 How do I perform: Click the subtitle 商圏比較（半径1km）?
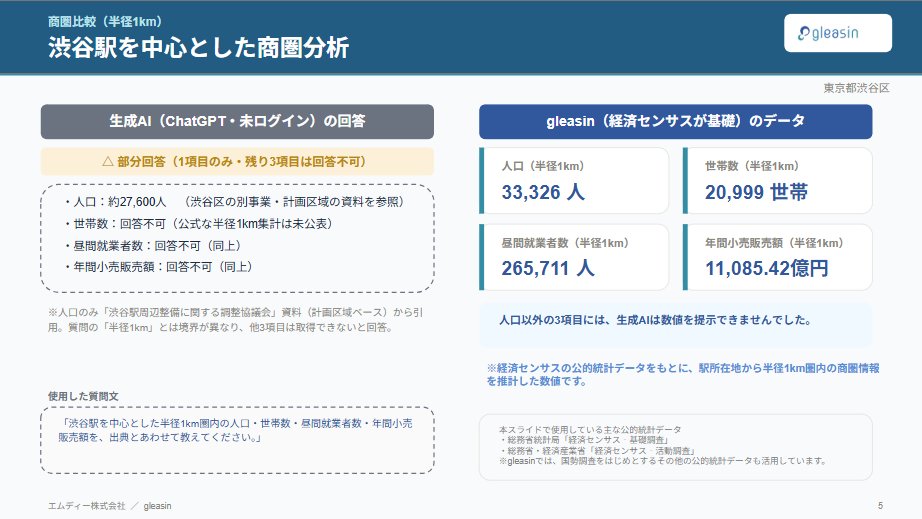[105, 22]
